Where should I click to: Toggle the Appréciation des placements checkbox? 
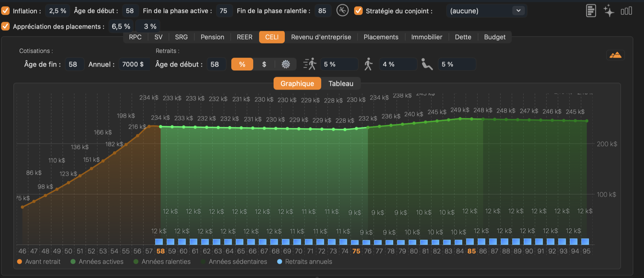5,26
